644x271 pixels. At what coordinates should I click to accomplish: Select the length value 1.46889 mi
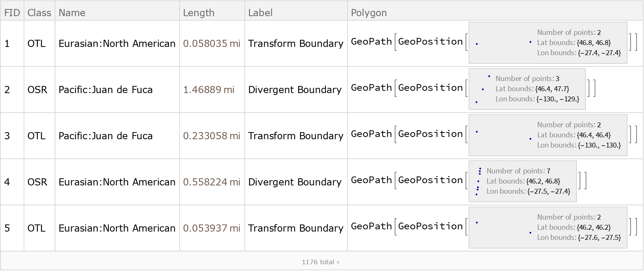pyautogui.click(x=208, y=90)
